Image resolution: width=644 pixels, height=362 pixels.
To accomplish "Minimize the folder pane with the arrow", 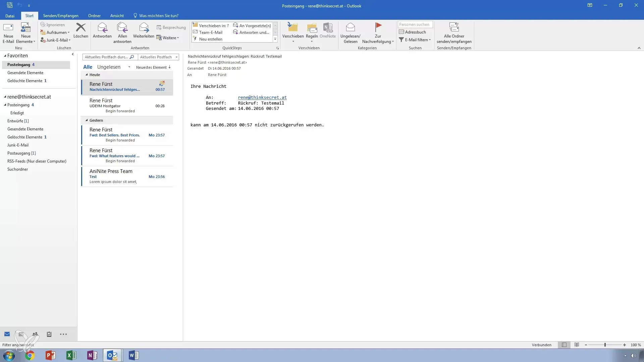I will pyautogui.click(x=72, y=54).
